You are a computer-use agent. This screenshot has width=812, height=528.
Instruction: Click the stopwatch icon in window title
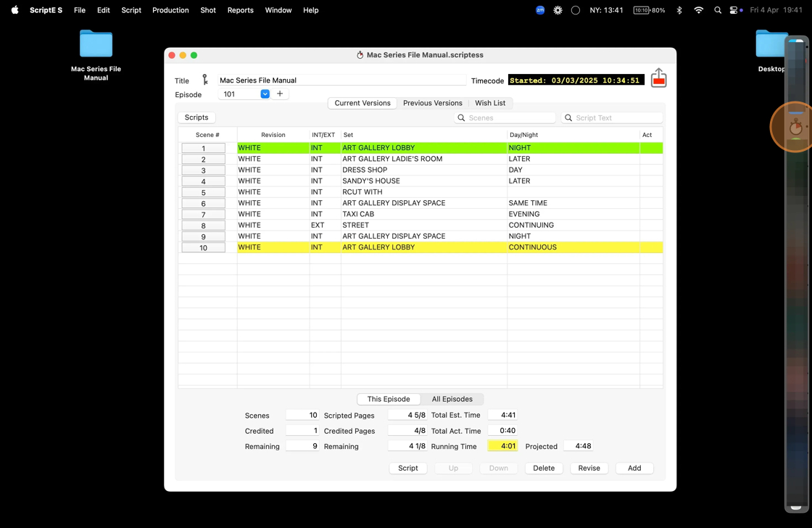(360, 55)
